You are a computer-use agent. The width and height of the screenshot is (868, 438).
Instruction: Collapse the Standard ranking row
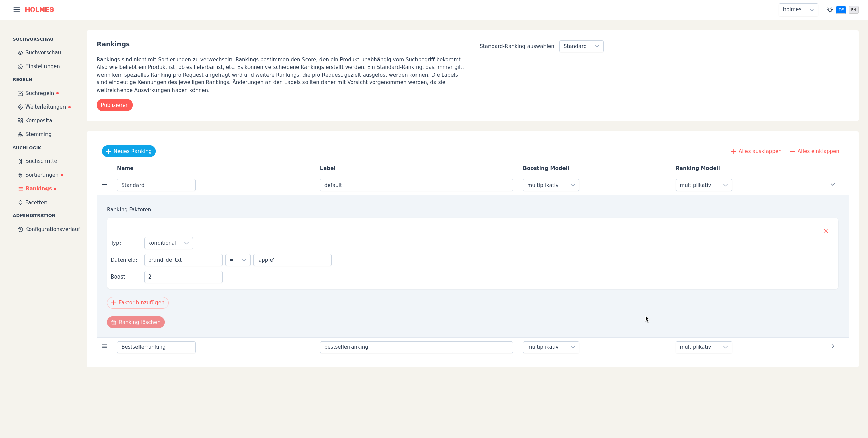832,185
